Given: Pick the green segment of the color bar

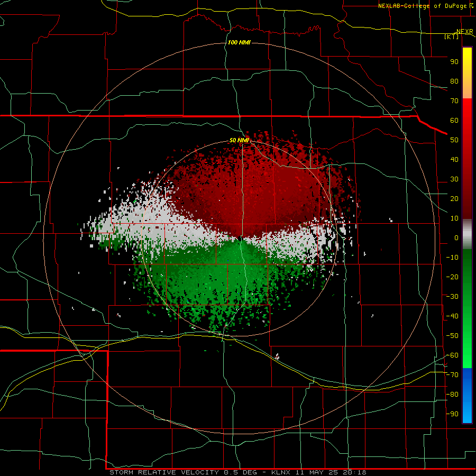Looking at the screenshot, I should 467,308.
